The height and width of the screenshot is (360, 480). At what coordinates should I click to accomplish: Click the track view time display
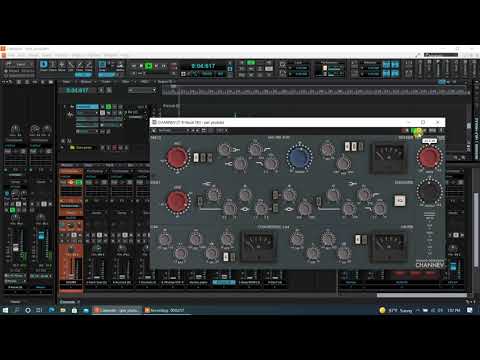pyautogui.click(x=77, y=90)
